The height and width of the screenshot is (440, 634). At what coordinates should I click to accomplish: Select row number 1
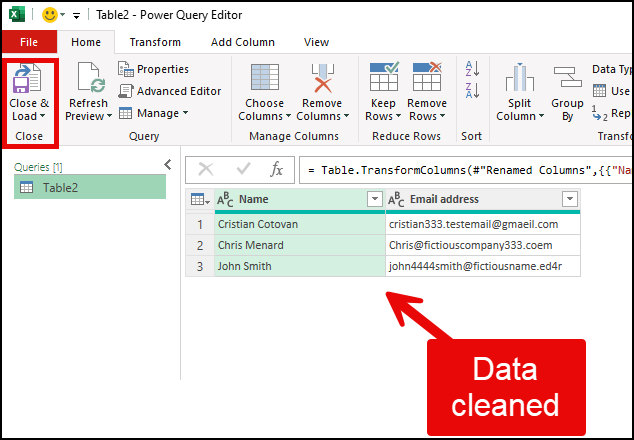click(200, 224)
